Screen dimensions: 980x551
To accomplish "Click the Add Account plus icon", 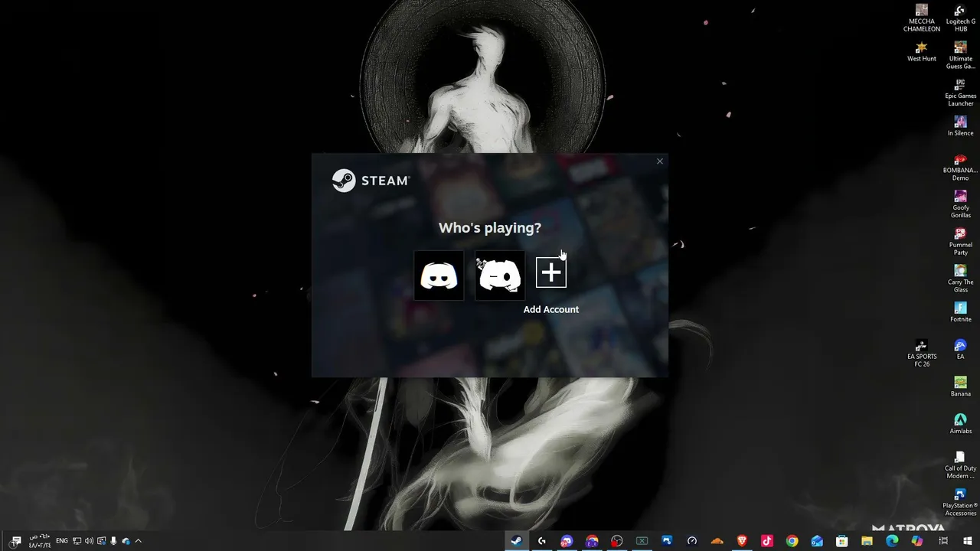I will pyautogui.click(x=551, y=272).
